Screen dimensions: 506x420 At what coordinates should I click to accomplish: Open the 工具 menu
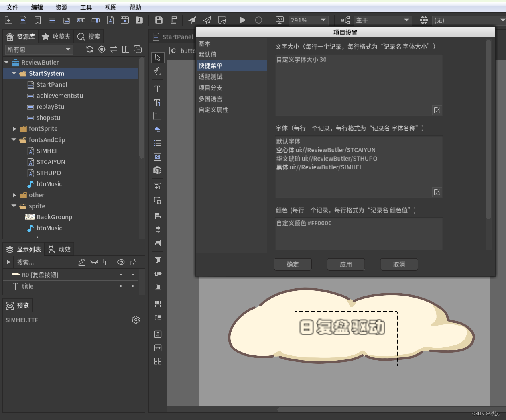(x=86, y=7)
